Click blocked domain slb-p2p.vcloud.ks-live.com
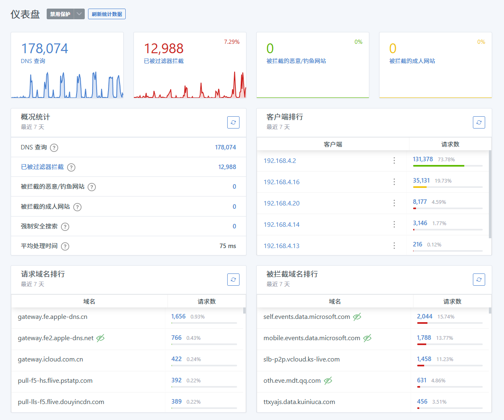Image resolution: width=504 pixels, height=420 pixels. (x=302, y=359)
